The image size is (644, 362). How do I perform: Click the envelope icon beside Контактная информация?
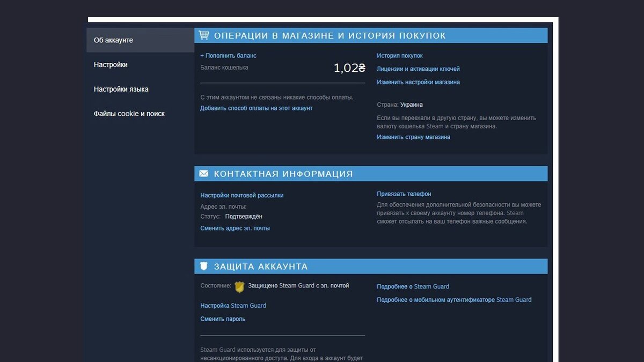(204, 174)
